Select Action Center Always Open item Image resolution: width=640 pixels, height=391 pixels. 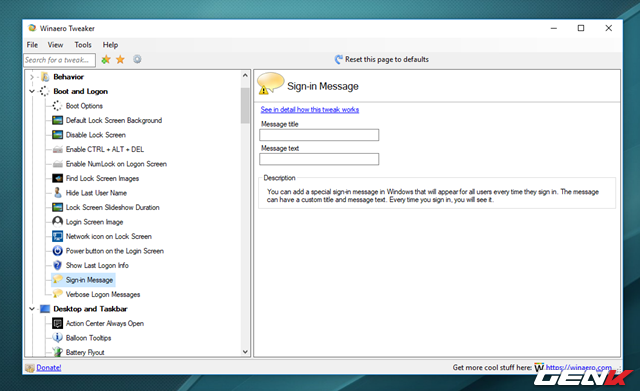click(x=105, y=323)
